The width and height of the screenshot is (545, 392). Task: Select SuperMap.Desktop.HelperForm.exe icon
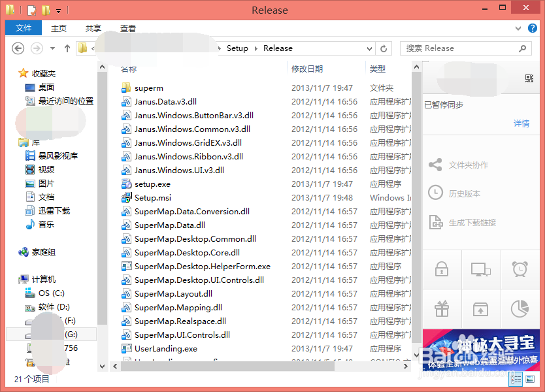click(126, 266)
